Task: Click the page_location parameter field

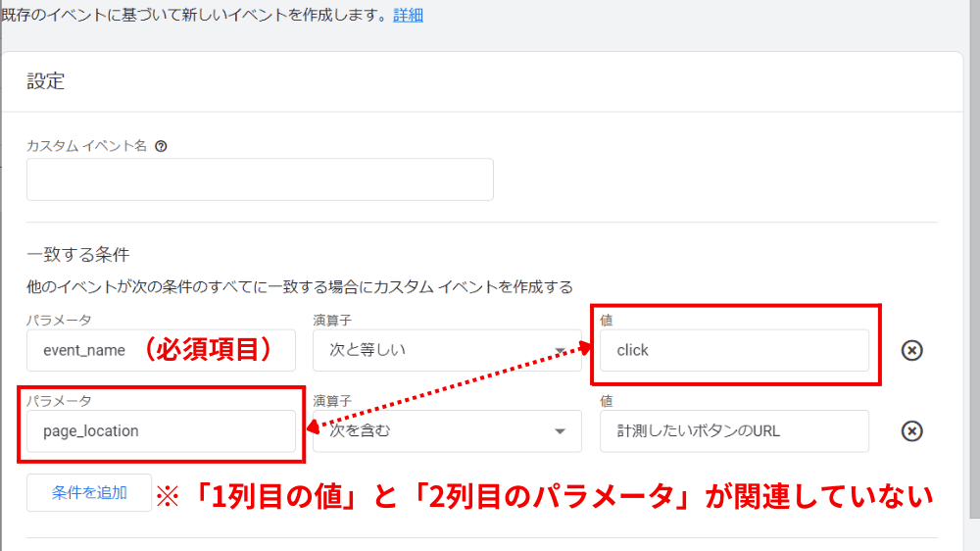Action: click(x=162, y=431)
